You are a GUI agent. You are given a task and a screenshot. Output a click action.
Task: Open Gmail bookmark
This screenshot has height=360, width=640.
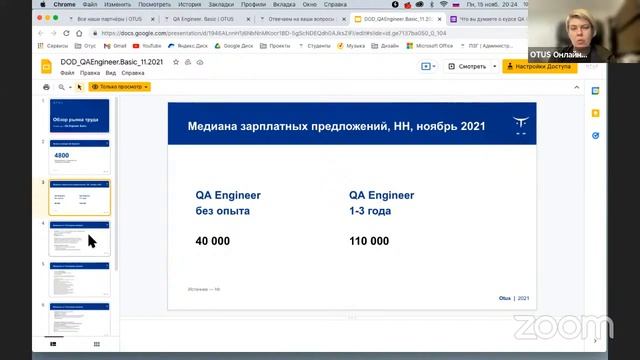pos(115,46)
